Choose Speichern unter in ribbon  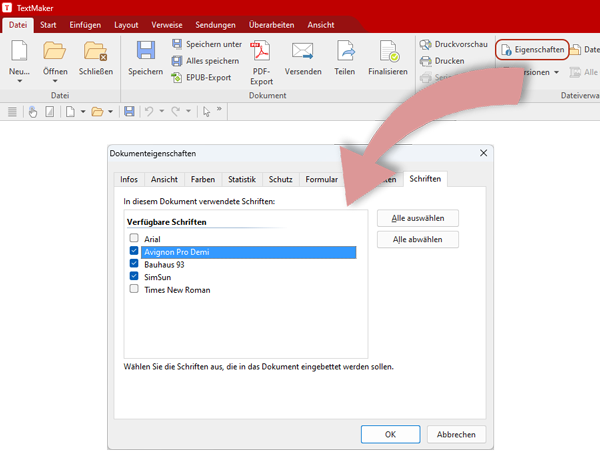207,44
